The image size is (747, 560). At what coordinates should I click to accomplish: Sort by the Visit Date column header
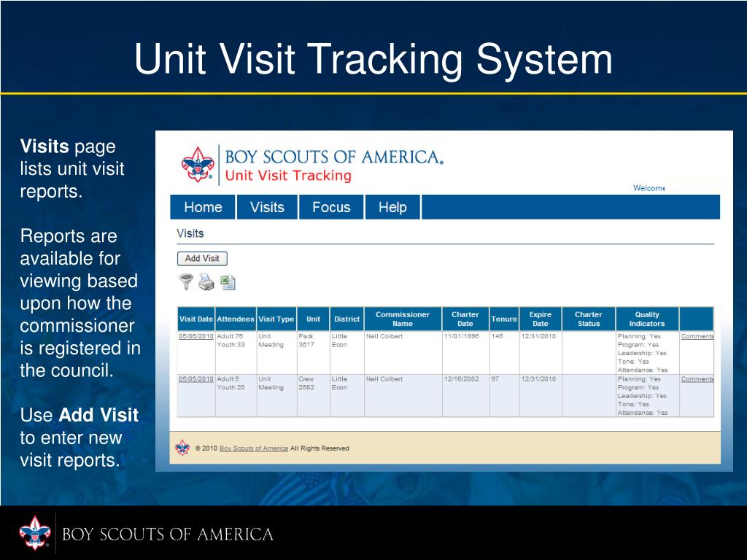point(196,319)
